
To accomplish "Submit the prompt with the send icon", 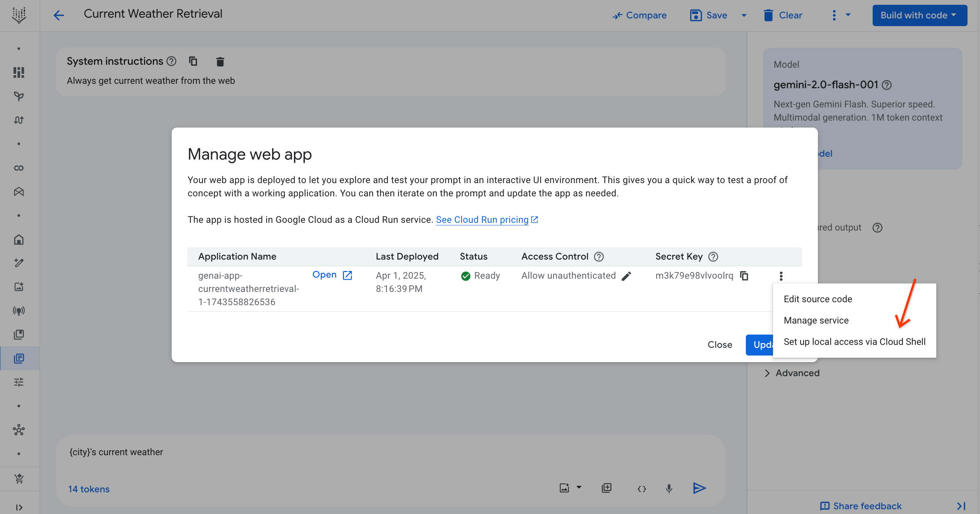I will pyautogui.click(x=699, y=488).
